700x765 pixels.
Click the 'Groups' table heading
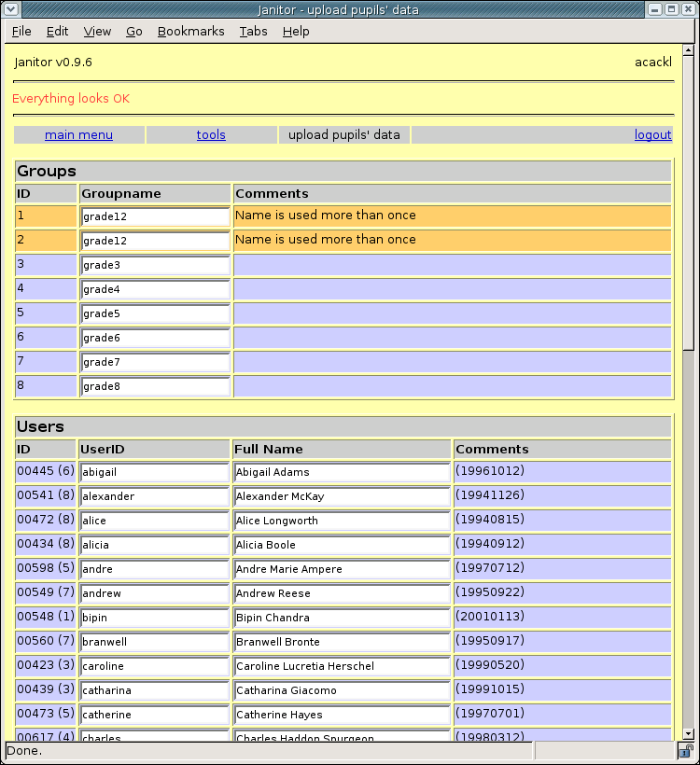pos(47,172)
